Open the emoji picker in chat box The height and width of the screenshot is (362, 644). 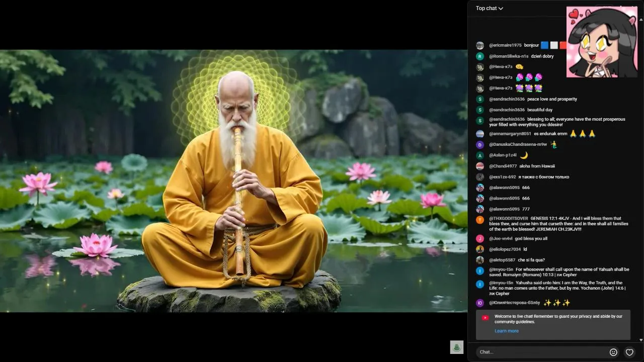point(613,352)
